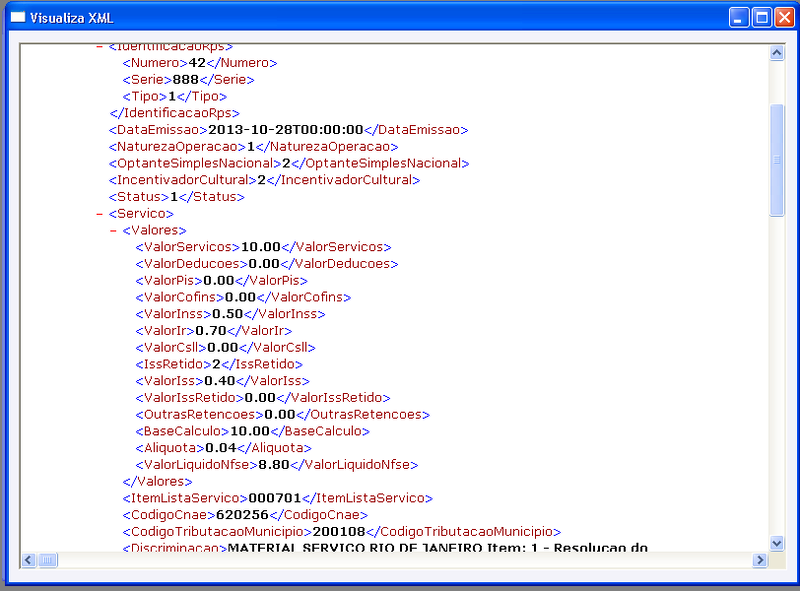Image resolution: width=800 pixels, height=591 pixels.
Task: Click the CodigoTributacaoMunicipio value 200108
Action: 339,532
